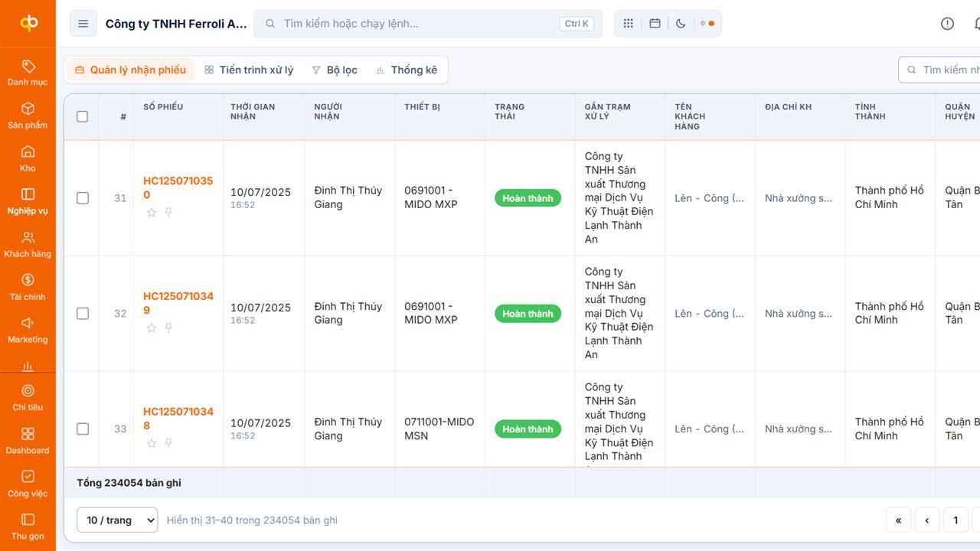Open ticket link HC1250710349

pos(178,303)
